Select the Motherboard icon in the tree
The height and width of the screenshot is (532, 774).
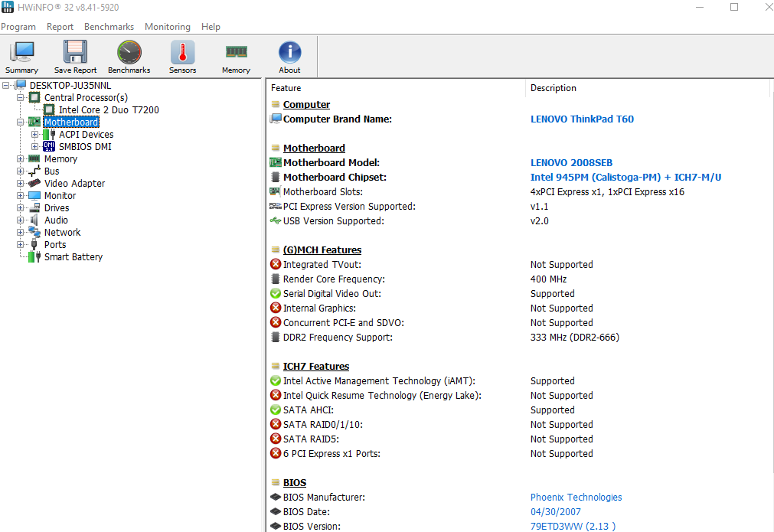point(36,122)
